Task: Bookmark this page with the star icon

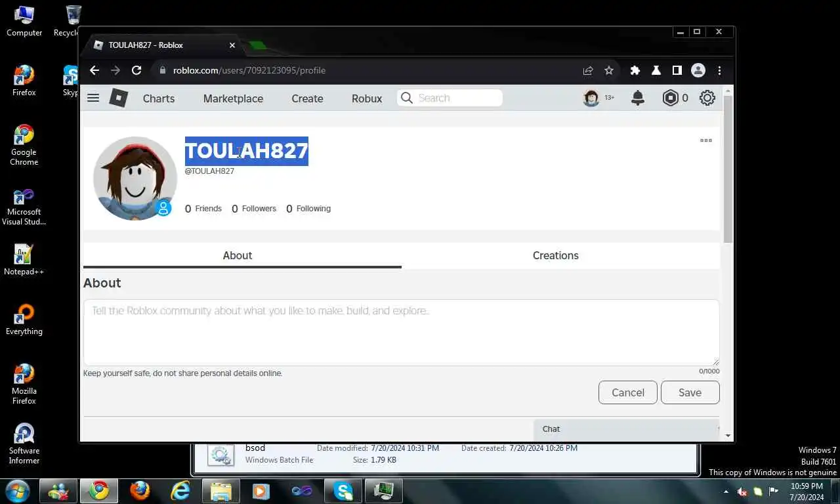Action: [609, 70]
